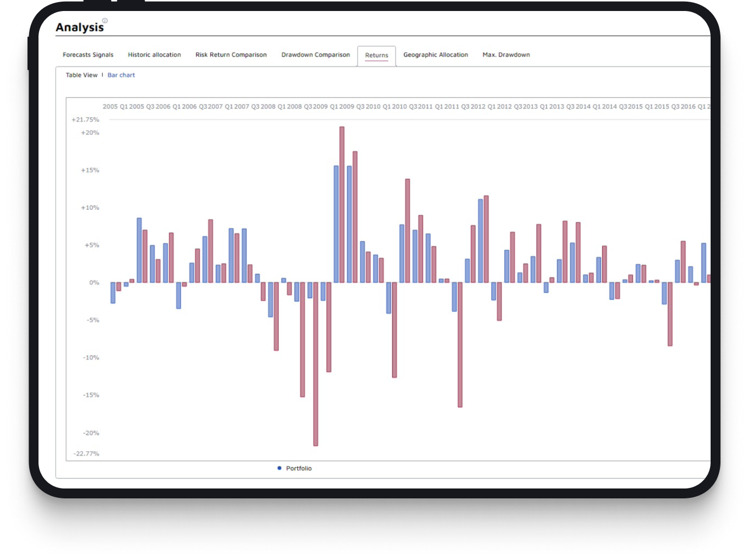Viewport: 748px width, 560px height.
Task: Switch to the Max. Drawdown tab
Action: click(x=506, y=55)
